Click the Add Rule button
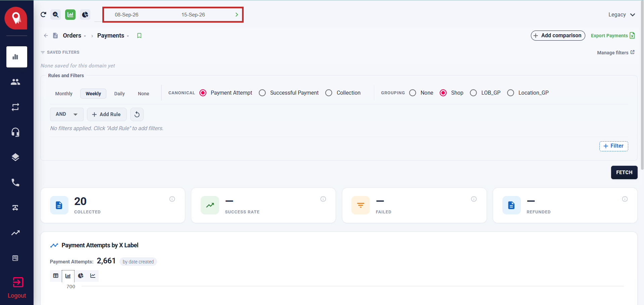Screen dimensions: 644x305 [x=107, y=114]
